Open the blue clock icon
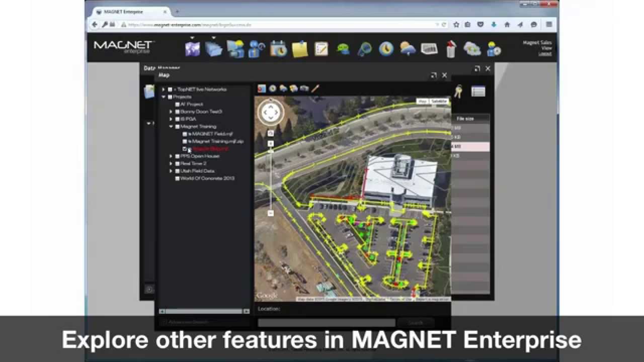The width and height of the screenshot is (644, 362). [386, 49]
